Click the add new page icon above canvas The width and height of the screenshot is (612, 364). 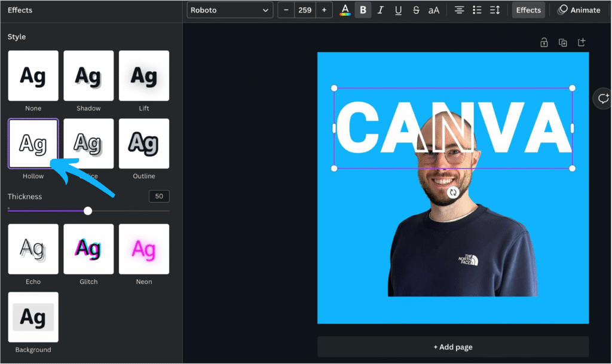tap(582, 42)
